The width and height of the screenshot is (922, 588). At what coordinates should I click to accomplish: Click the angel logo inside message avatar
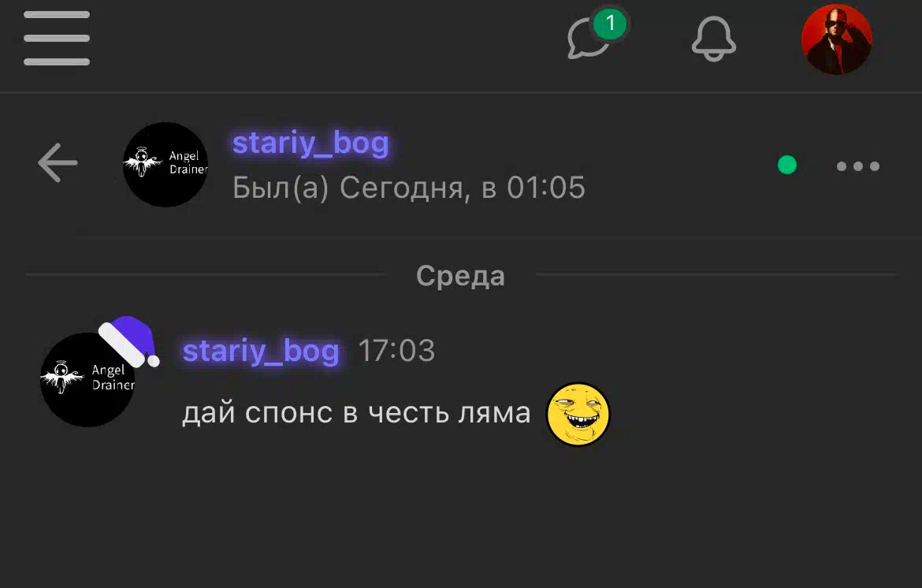pyautogui.click(x=61, y=377)
